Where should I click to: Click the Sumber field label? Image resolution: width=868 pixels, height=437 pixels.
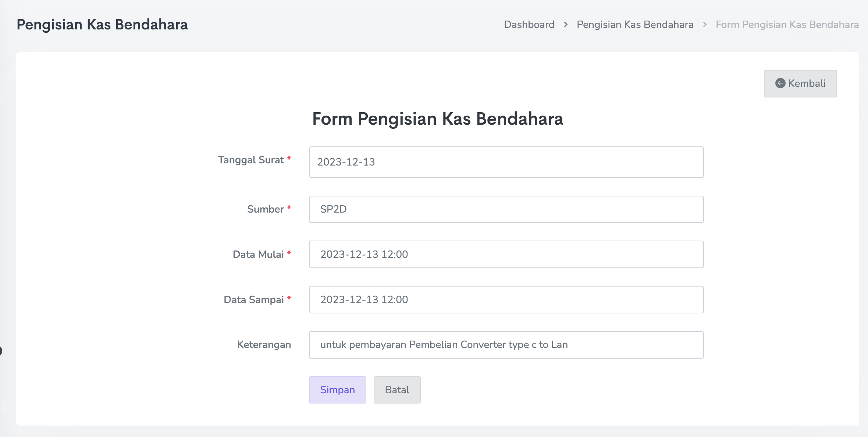(x=265, y=209)
